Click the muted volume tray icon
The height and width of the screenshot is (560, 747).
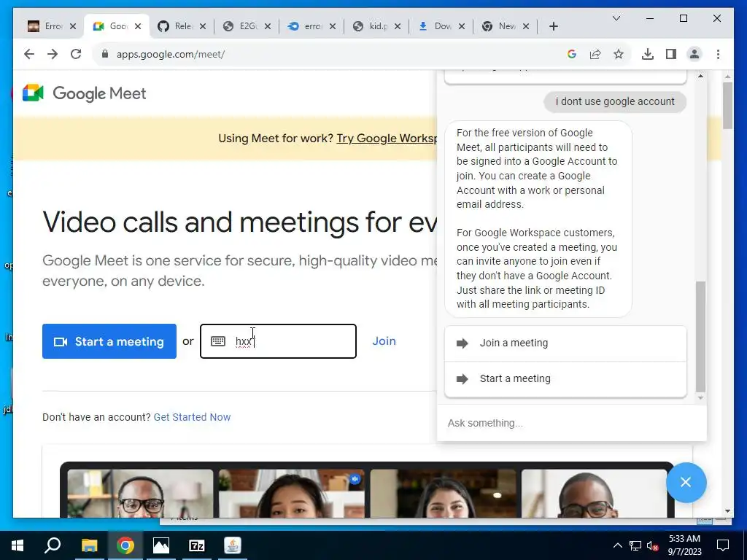(653, 545)
